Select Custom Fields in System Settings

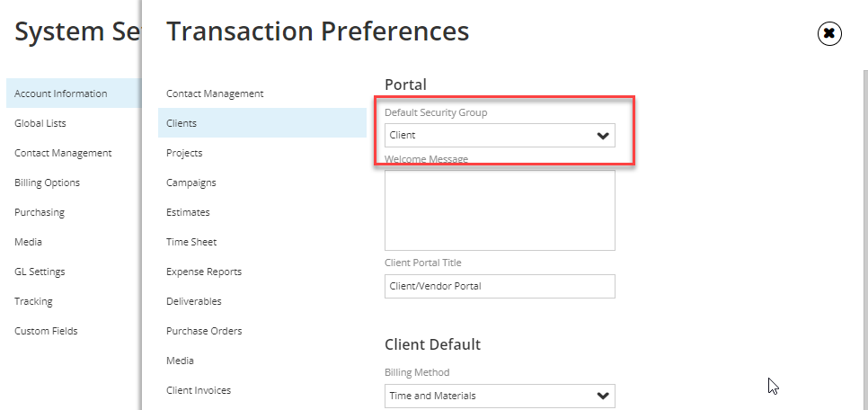(x=46, y=331)
